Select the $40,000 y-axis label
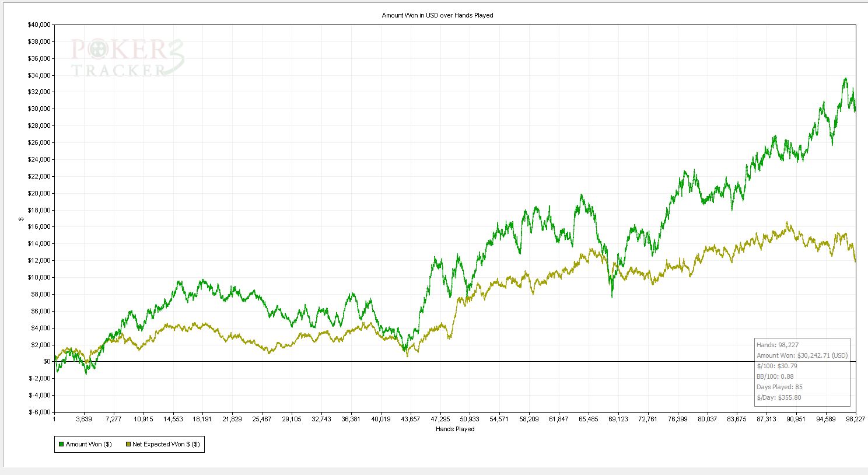The image size is (868, 475). click(38, 25)
